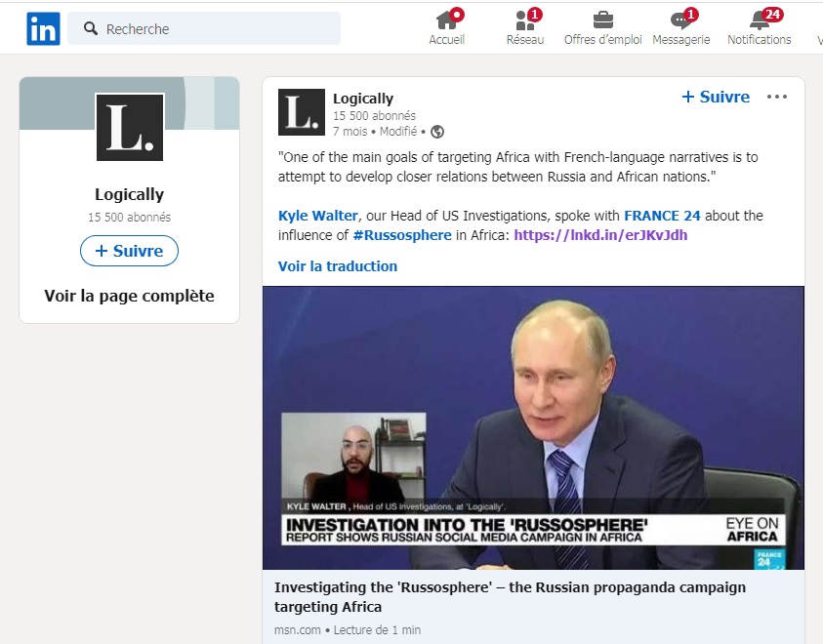Click the Logically name in post header
Image resolution: width=823 pixels, height=644 pixels.
point(363,99)
